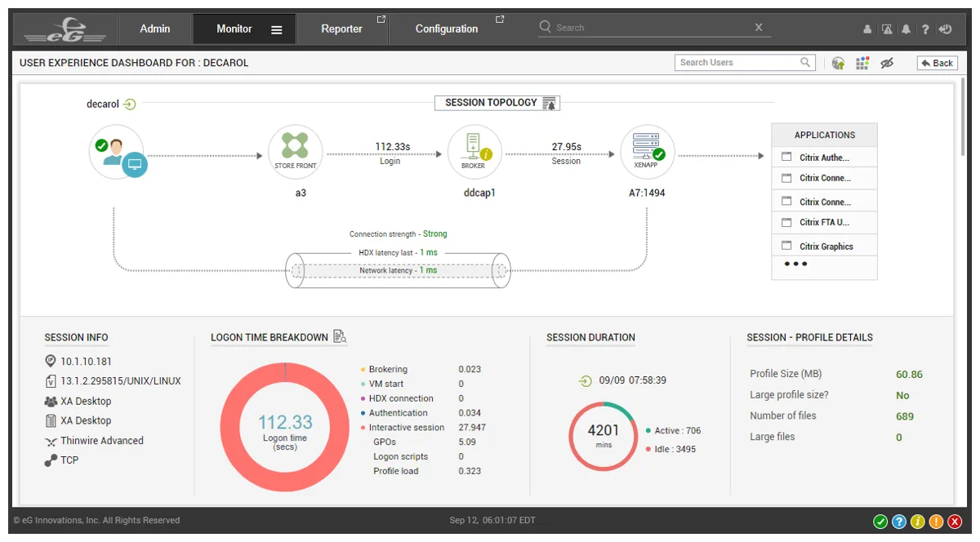Click IP address 10.1.10.181
980x542 pixels.
tap(86, 361)
